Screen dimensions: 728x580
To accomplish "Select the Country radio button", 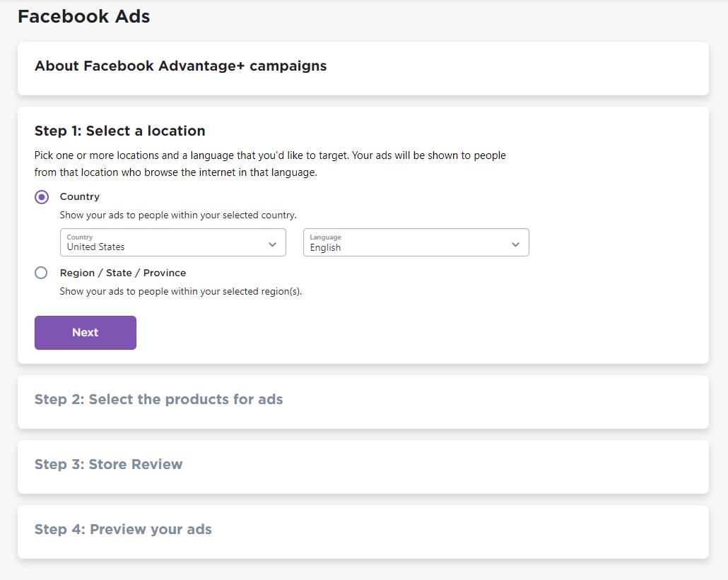I will click(41, 197).
